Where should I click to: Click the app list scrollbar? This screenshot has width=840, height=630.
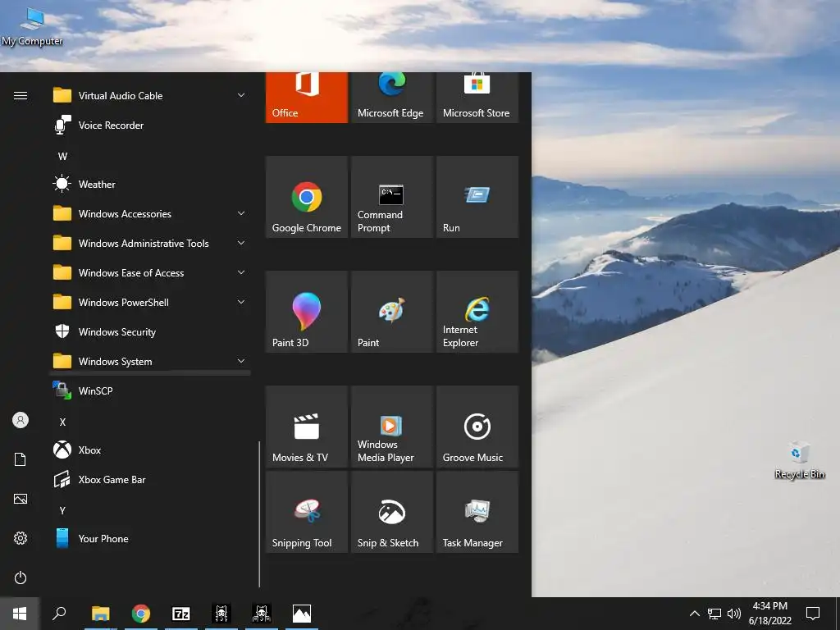[x=259, y=514]
